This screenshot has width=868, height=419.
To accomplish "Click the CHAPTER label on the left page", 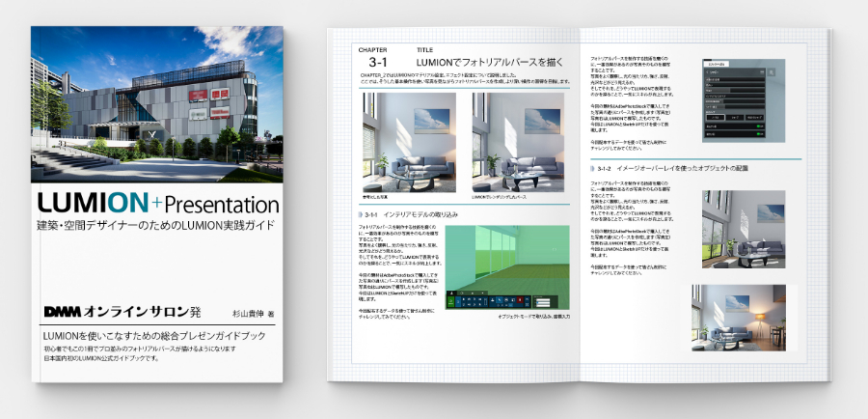I will [x=372, y=50].
